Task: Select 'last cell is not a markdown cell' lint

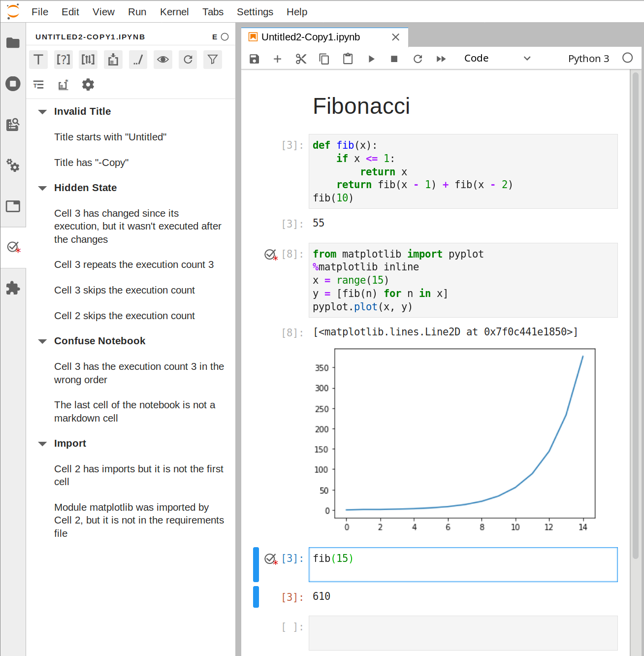Action: coord(134,411)
